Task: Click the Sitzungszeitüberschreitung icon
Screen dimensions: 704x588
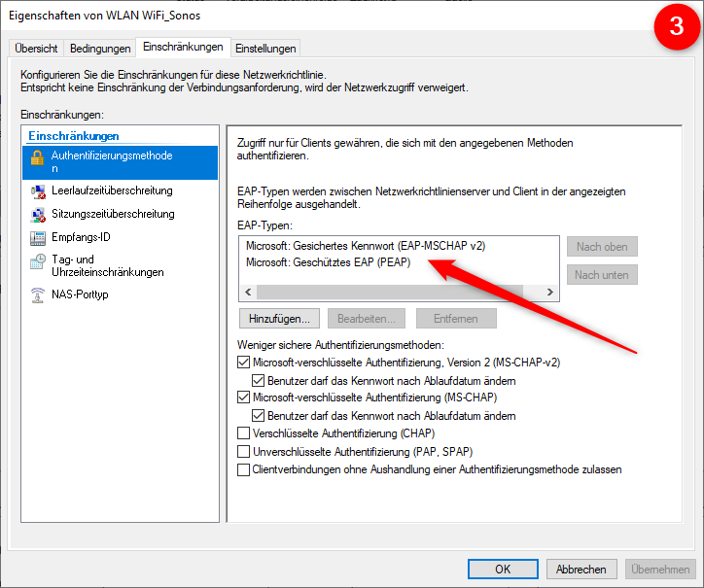Action: [38, 215]
